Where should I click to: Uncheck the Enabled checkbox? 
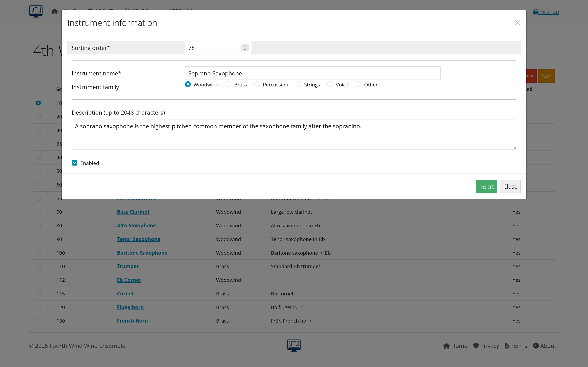[75, 163]
